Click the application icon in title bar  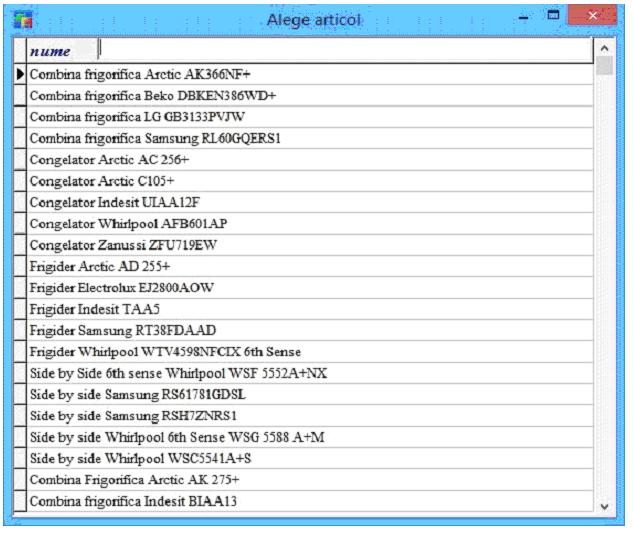pyautogui.click(x=22, y=19)
